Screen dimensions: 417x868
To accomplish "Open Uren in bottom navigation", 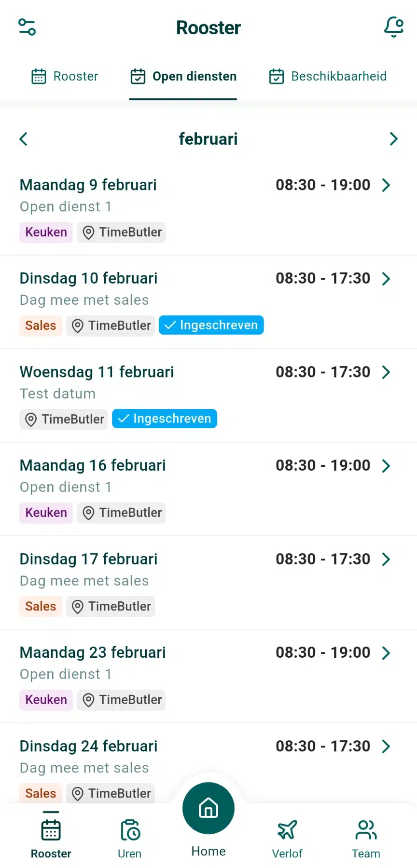I will click(129, 839).
